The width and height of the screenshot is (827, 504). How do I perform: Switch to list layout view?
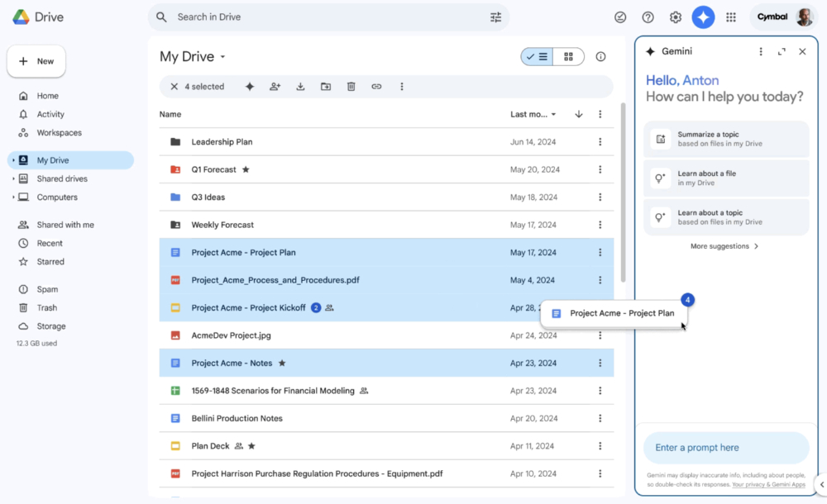click(537, 56)
